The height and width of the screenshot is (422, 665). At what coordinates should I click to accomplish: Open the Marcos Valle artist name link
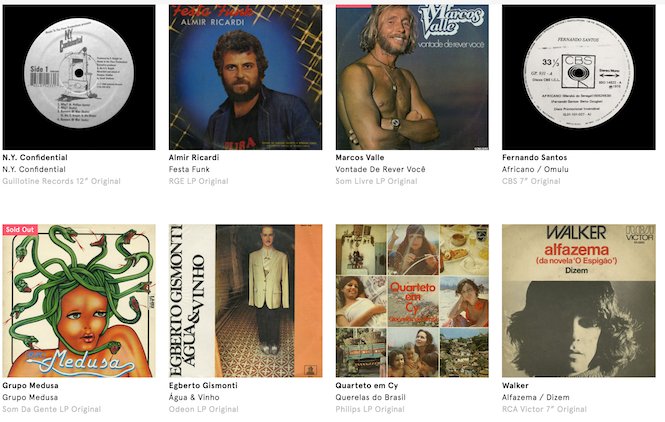pos(360,157)
